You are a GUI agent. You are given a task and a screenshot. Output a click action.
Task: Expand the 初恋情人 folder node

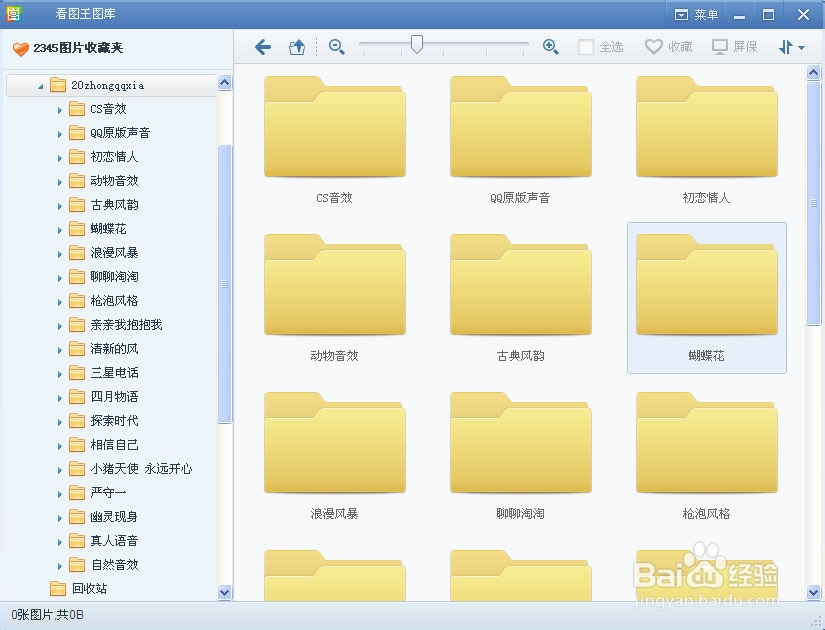point(60,157)
